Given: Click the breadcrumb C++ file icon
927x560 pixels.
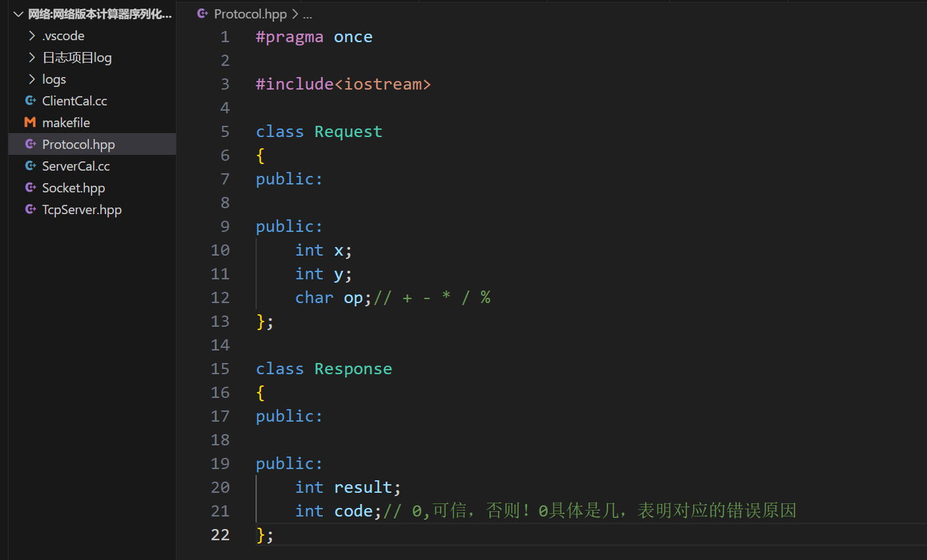Looking at the screenshot, I should [x=202, y=14].
